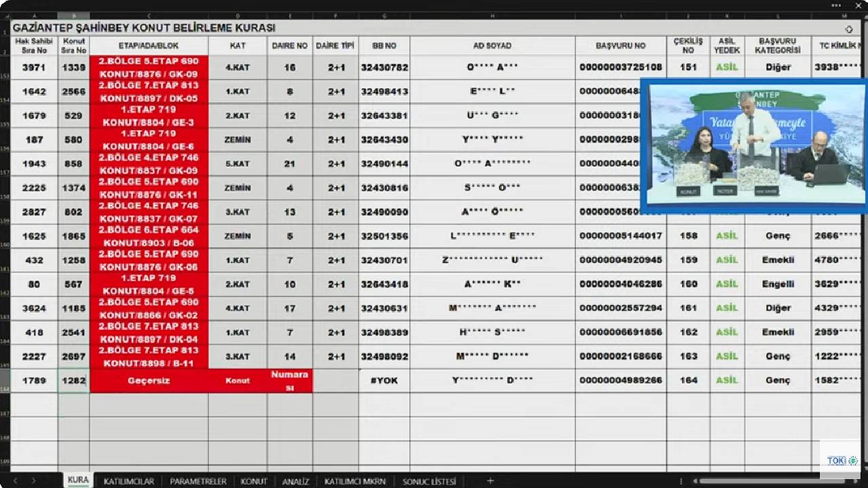Select the Konut Sıra No cell 1339

click(x=74, y=67)
